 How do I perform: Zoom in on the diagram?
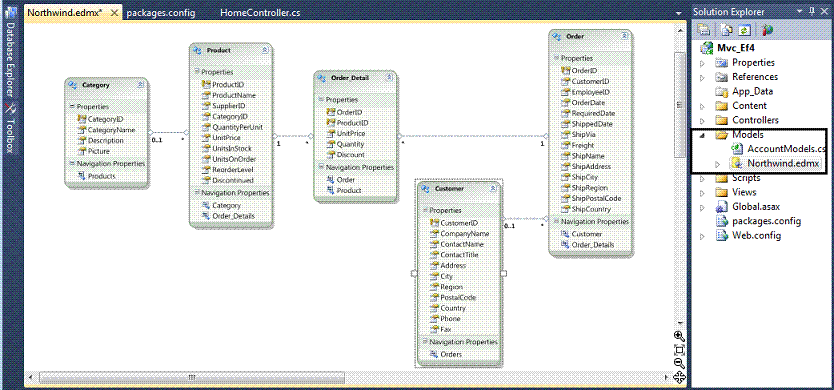coord(679,336)
